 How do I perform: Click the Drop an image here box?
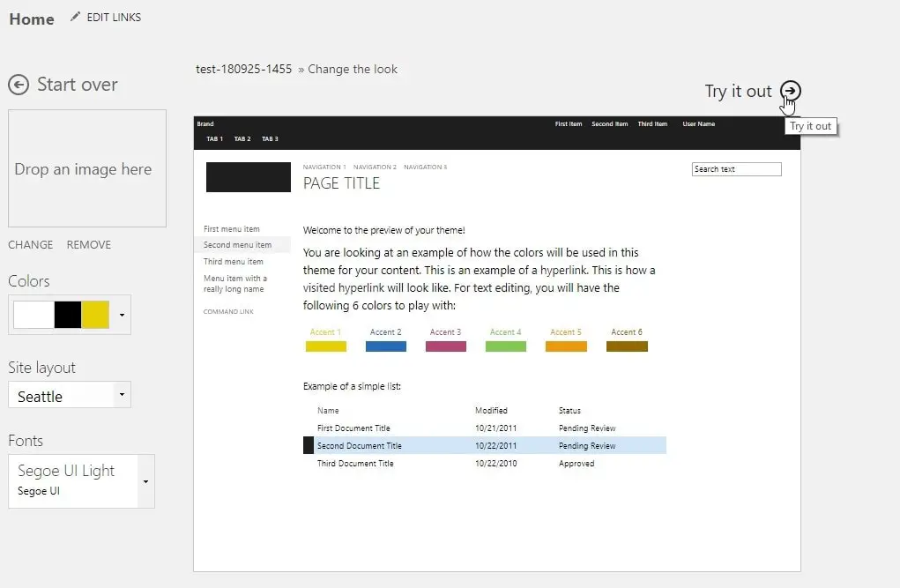pyautogui.click(x=86, y=169)
